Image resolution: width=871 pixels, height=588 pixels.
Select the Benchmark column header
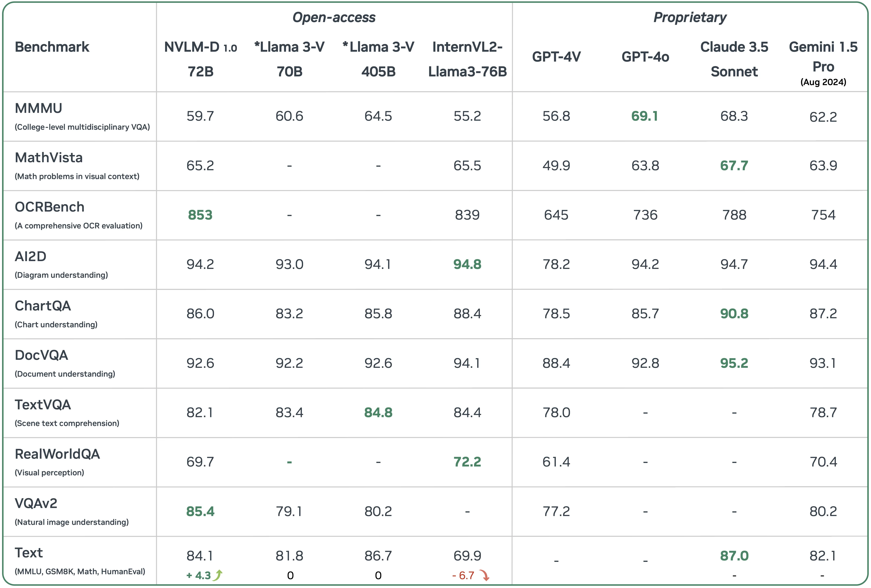52,47
